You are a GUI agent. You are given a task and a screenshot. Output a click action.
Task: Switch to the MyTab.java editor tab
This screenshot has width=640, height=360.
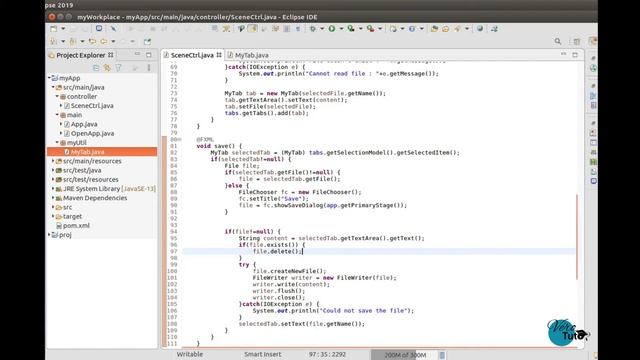[248, 55]
